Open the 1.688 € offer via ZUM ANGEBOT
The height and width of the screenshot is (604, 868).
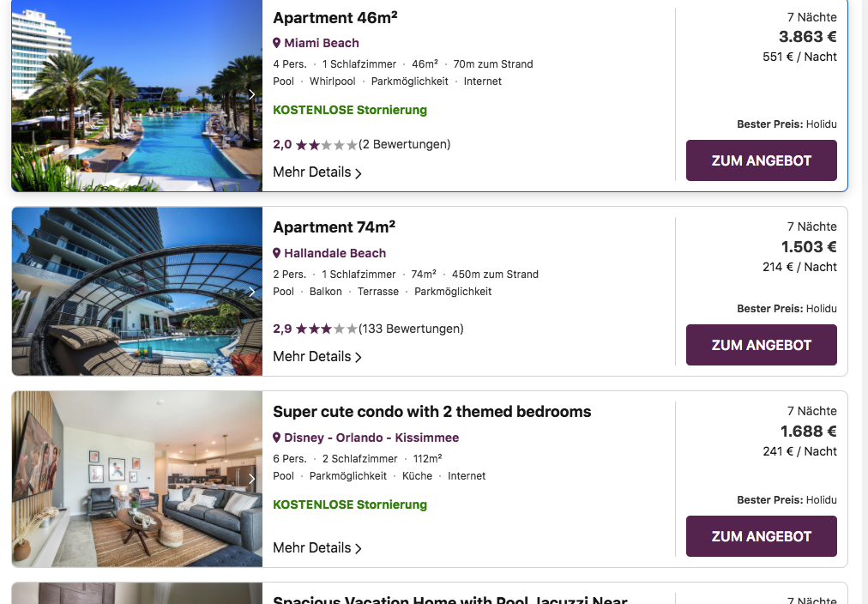(761, 536)
